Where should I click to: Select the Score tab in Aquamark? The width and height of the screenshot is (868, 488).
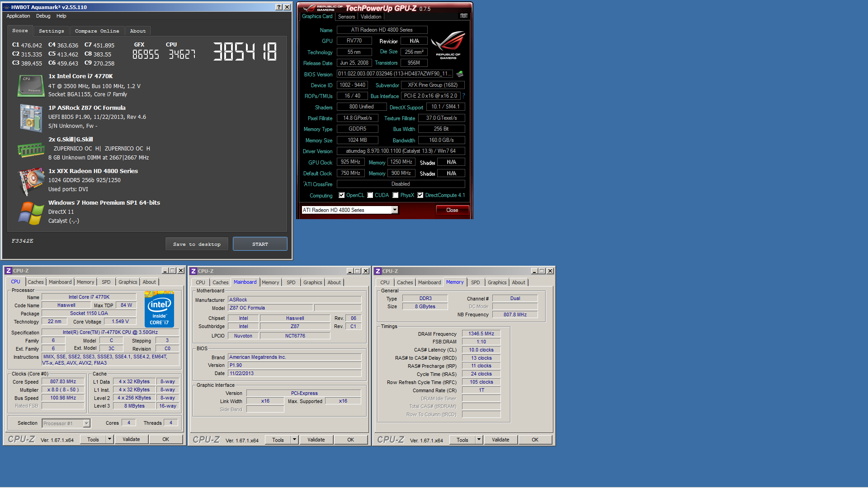pos(20,30)
